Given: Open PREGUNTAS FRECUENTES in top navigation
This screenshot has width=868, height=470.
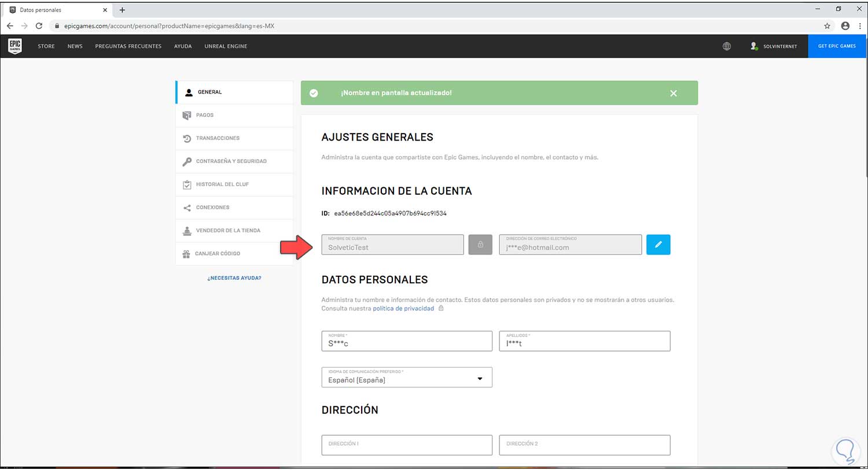Looking at the screenshot, I should point(128,46).
